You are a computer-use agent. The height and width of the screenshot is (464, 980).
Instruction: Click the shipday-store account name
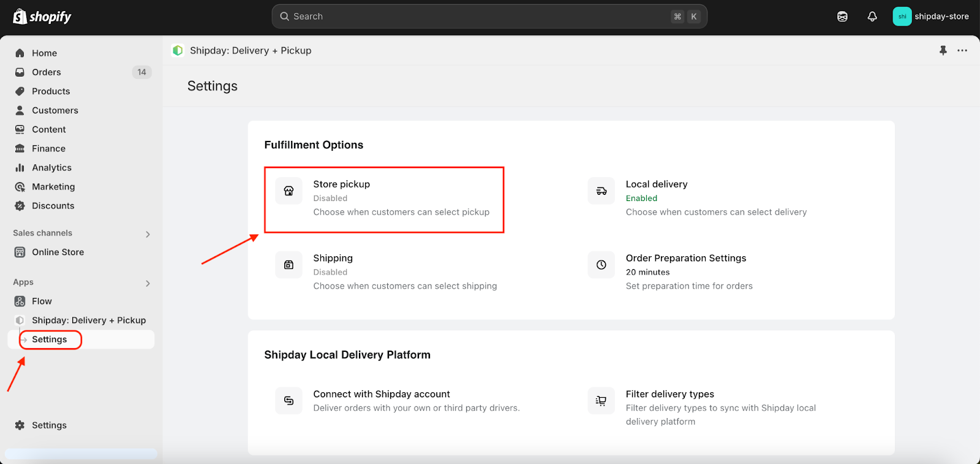tap(941, 17)
